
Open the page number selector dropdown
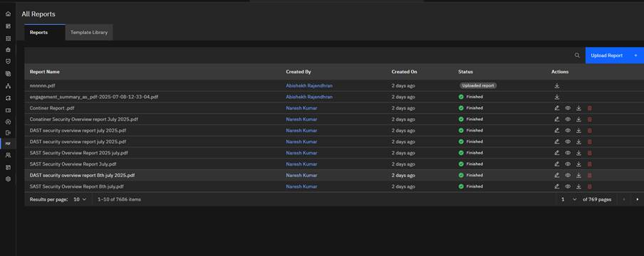click(x=568, y=199)
